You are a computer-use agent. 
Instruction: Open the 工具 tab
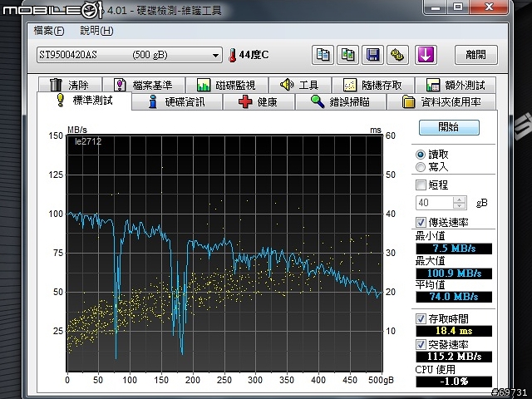[x=299, y=85]
